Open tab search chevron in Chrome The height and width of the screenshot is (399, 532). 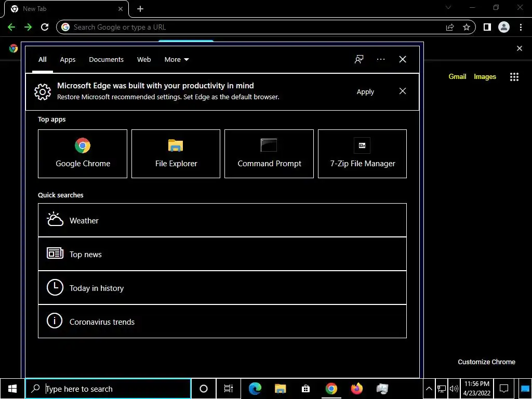point(448,7)
